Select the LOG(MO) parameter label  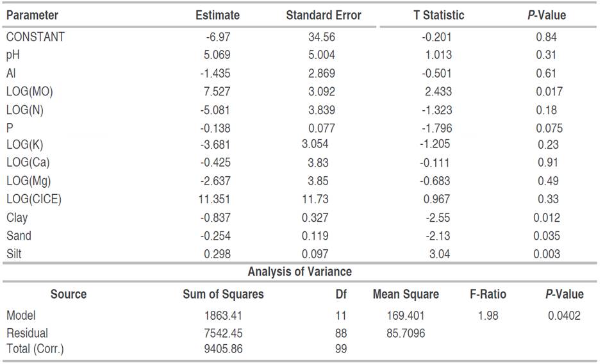pos(29,92)
